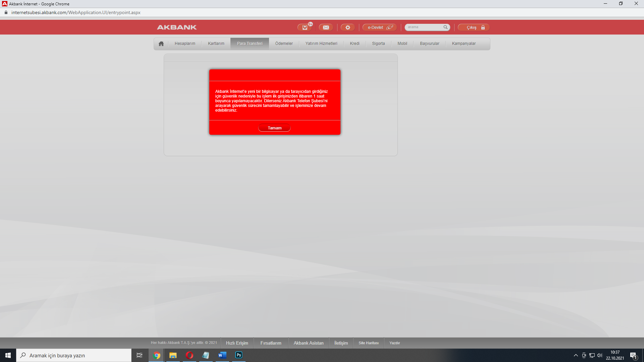Open the Sigorta menu
Viewport: 644px width, 362px height.
tap(378, 44)
